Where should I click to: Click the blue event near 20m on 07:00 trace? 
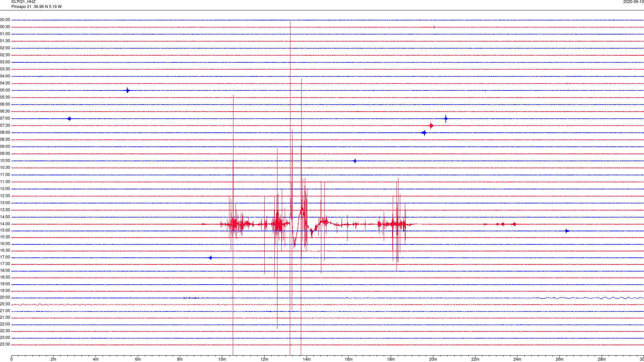click(446, 119)
